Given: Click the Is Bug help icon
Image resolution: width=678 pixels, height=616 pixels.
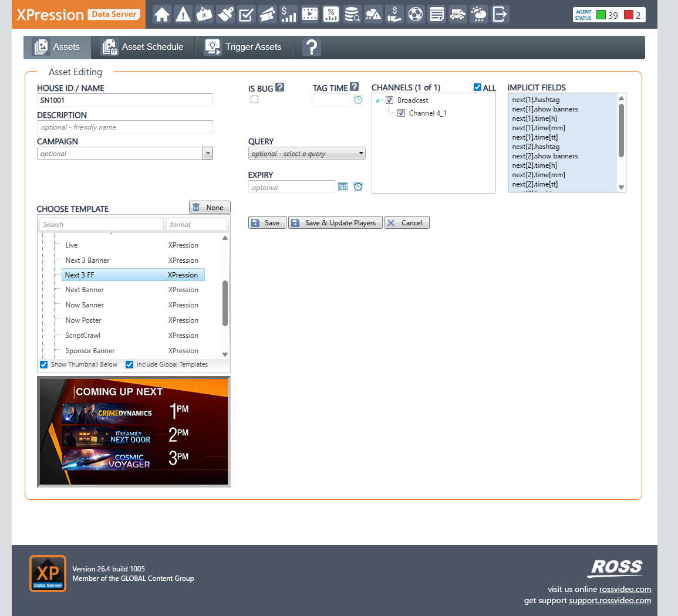Looking at the screenshot, I should tap(280, 87).
